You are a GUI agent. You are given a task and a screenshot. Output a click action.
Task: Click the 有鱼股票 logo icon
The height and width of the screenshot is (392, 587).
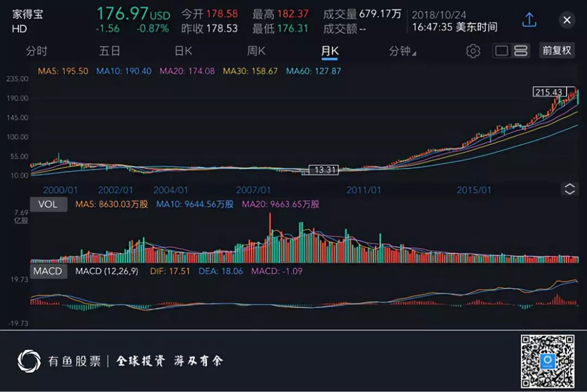click(29, 361)
